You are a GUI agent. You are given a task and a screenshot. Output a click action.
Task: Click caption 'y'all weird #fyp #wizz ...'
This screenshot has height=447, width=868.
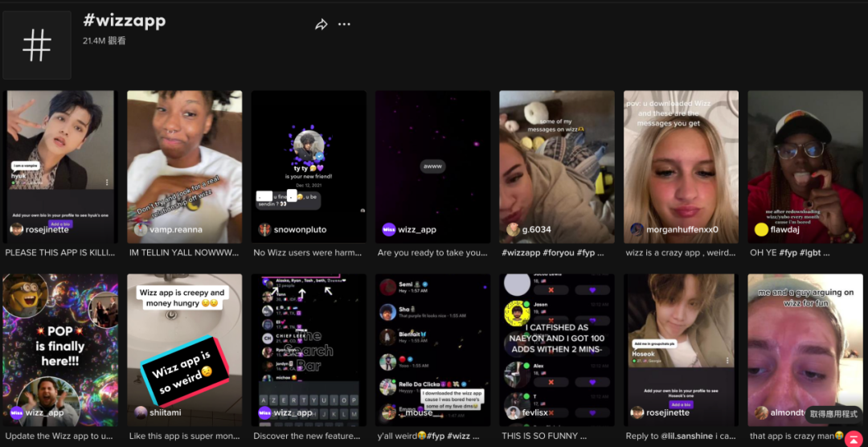click(428, 436)
